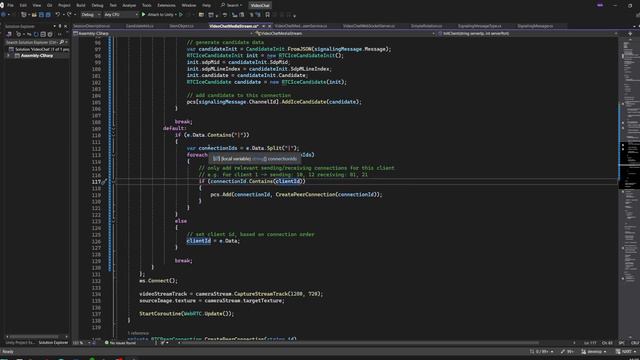The height and width of the screenshot is (360, 640).
Task: Open the InitClient member navigation dropdown
Action: coord(528,33)
